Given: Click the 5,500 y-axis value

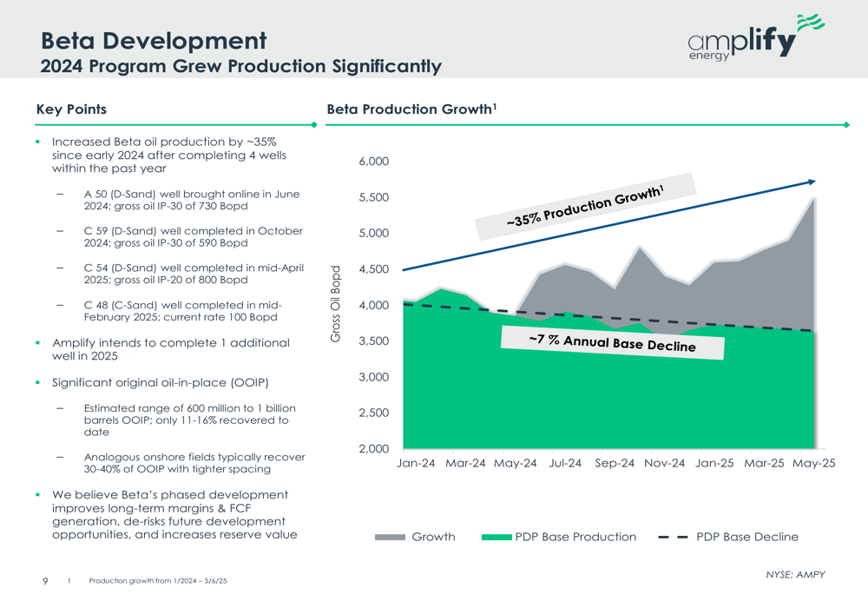Looking at the screenshot, I should coord(373,197).
